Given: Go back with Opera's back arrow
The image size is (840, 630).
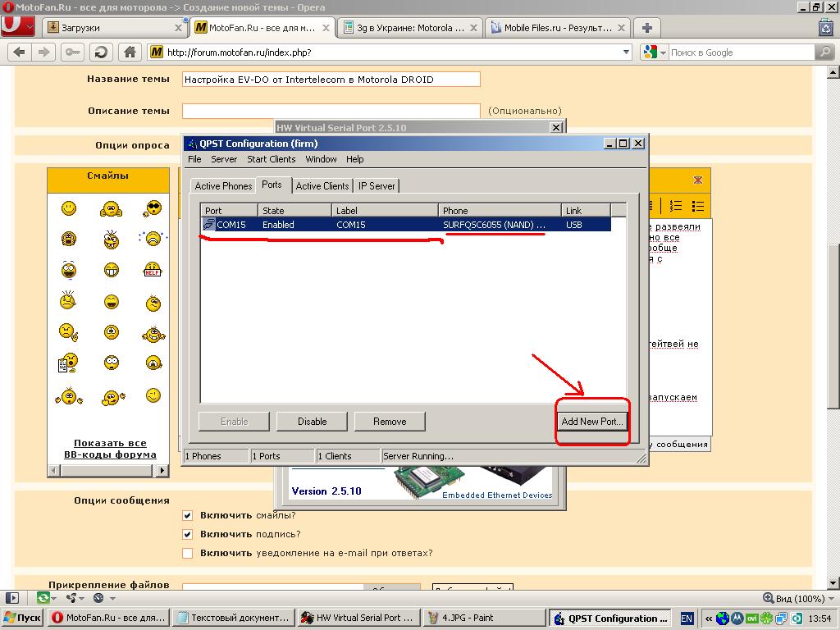Looking at the screenshot, I should tap(20, 52).
